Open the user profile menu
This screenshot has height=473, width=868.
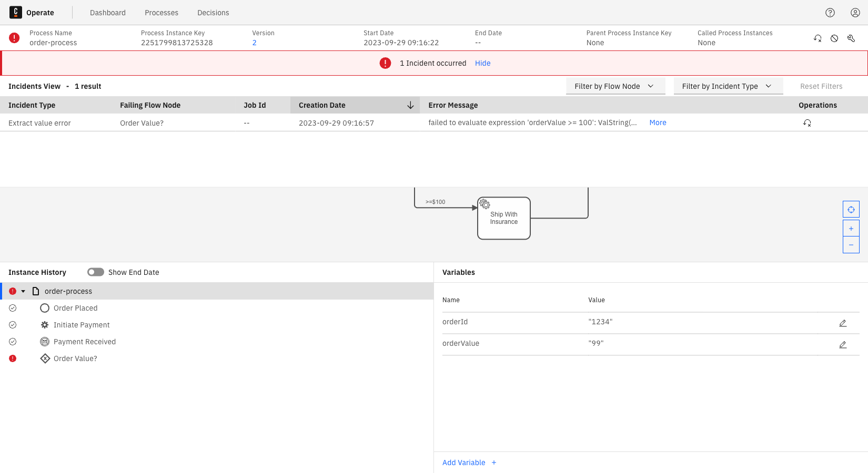tap(855, 12)
